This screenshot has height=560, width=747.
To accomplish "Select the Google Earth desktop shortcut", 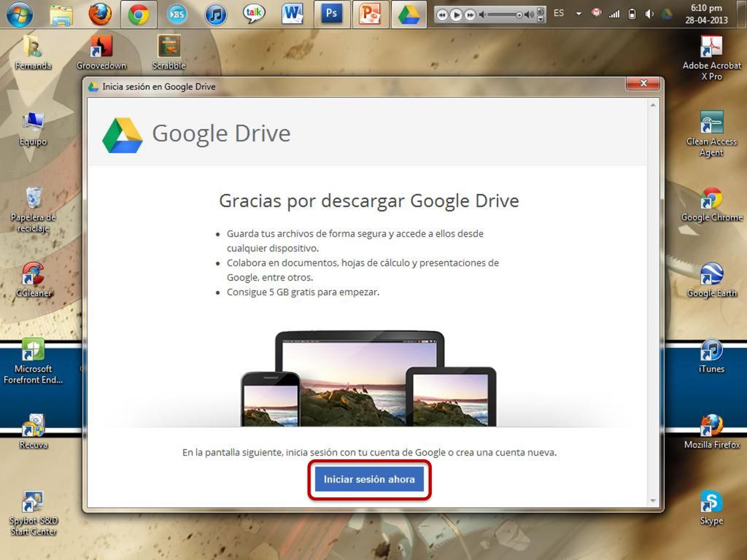I will tap(712, 280).
